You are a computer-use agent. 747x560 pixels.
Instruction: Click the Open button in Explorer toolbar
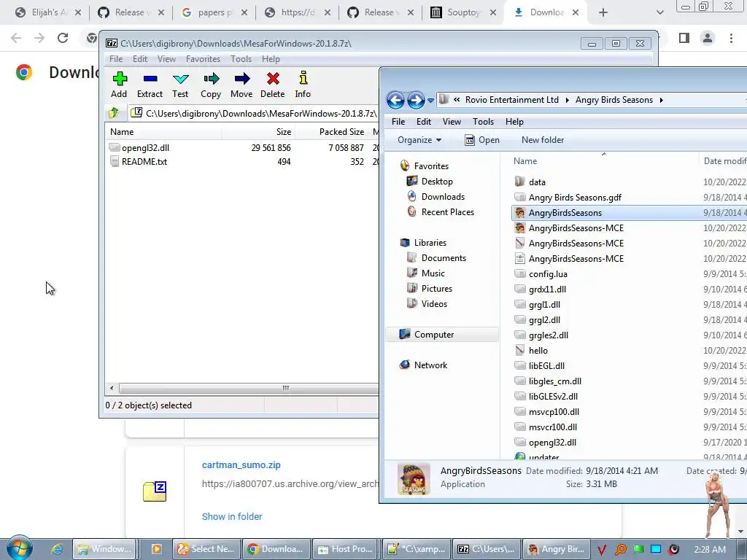[482, 140]
